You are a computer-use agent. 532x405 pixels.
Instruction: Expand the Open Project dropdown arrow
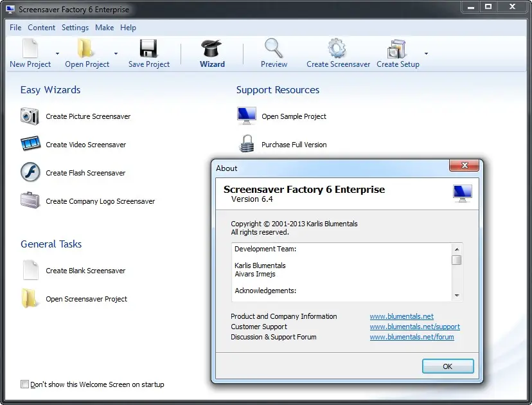pos(116,53)
